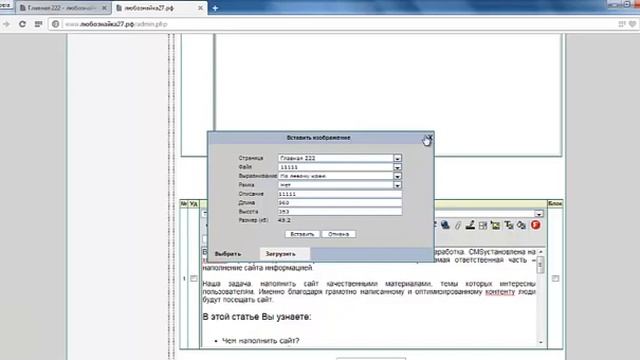The width and height of the screenshot is (640, 360).
Task: Click the 'Длина' width field
Action: (x=340, y=202)
